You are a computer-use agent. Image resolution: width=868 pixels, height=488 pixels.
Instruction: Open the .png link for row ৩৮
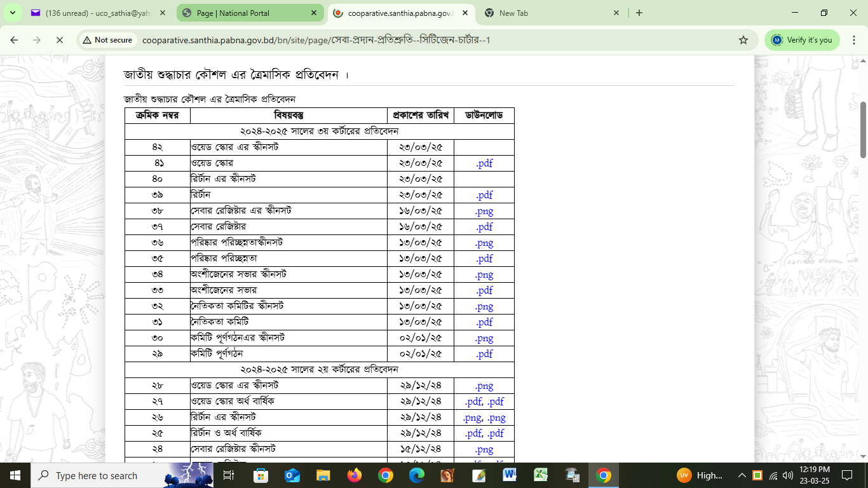point(484,211)
